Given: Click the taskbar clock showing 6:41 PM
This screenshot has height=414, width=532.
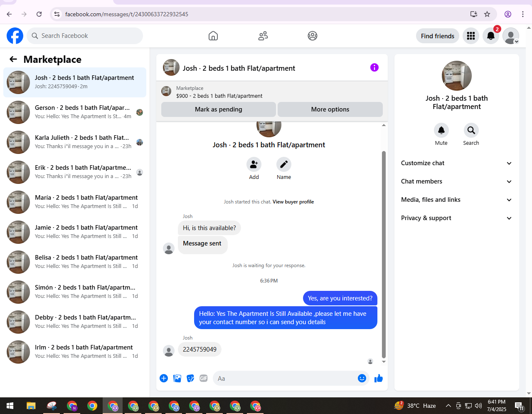Looking at the screenshot, I should 497,406.
